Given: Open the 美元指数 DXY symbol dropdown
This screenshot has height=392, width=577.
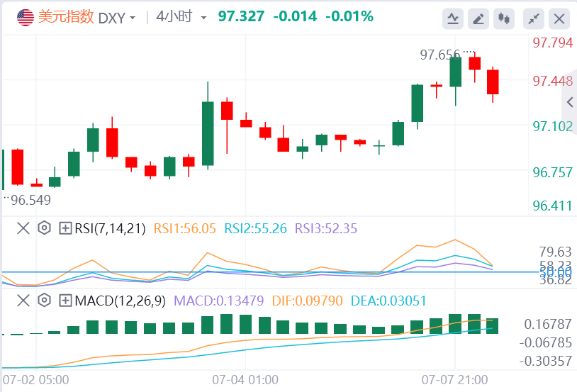Looking at the screenshot, I should [x=85, y=17].
